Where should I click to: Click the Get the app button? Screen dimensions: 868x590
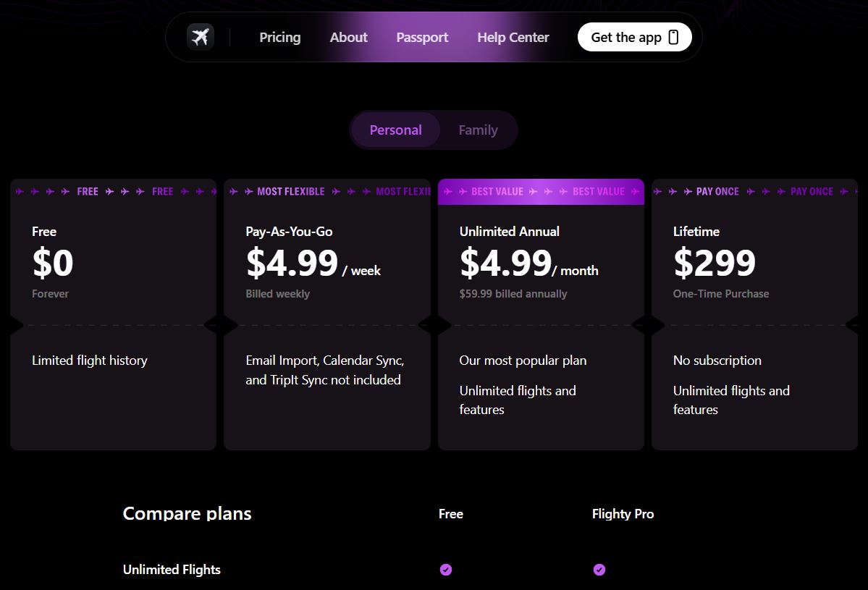pos(634,37)
